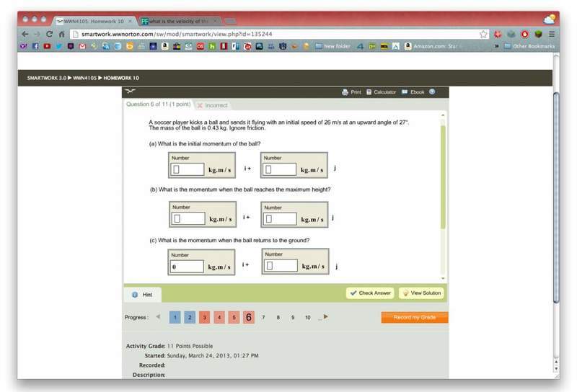Click the Print link

pos(356,92)
